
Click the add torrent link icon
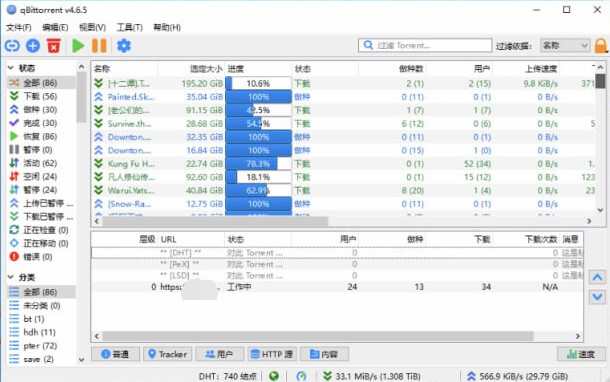click(12, 46)
